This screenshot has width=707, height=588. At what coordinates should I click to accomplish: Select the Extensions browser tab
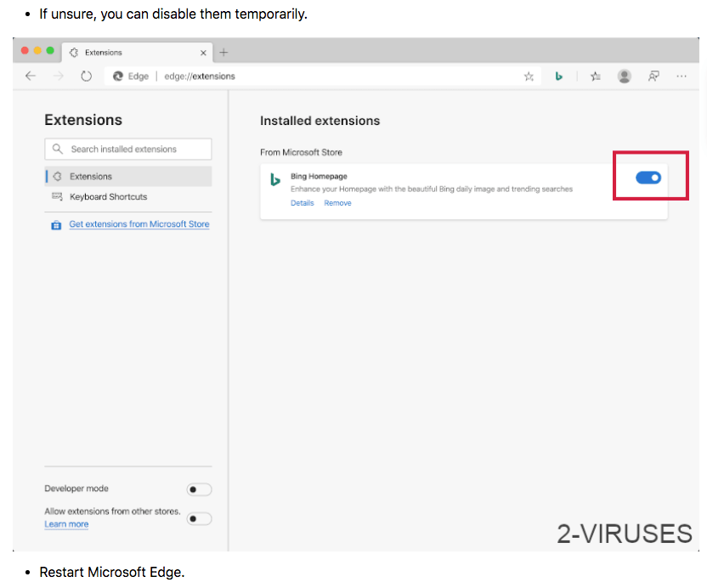click(x=137, y=53)
